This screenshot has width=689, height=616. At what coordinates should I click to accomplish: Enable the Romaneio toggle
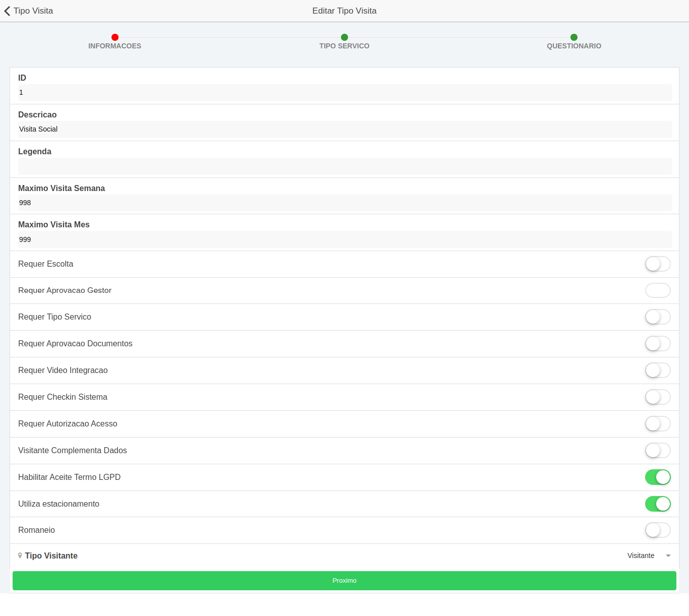pos(657,530)
